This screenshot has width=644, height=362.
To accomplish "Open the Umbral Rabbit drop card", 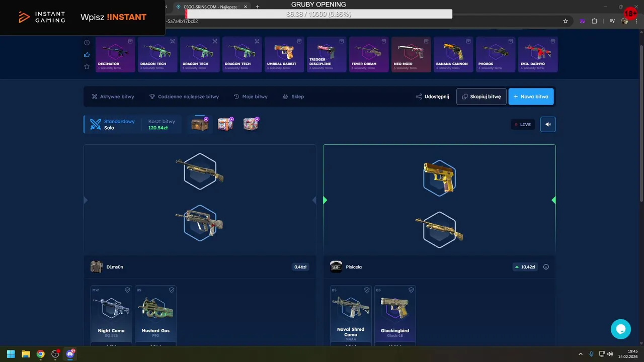I will (x=284, y=54).
